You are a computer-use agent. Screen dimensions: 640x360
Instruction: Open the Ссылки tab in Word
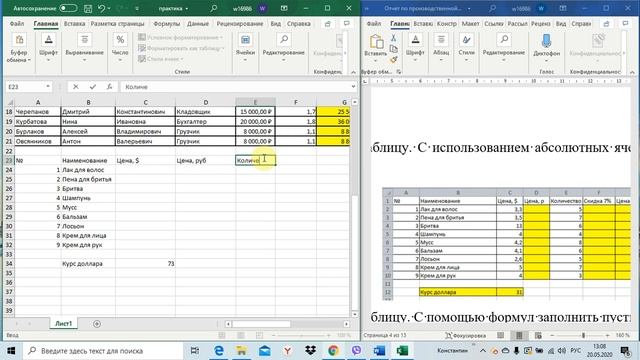(x=493, y=24)
